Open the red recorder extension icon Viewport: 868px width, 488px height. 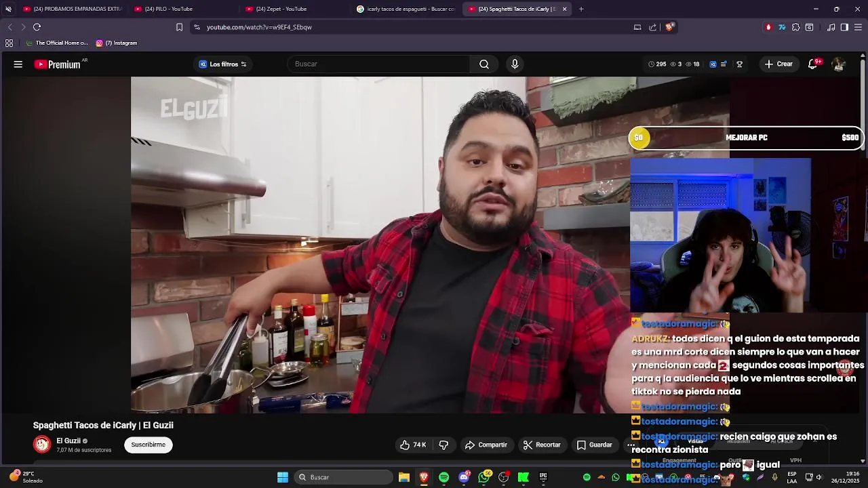click(x=768, y=27)
